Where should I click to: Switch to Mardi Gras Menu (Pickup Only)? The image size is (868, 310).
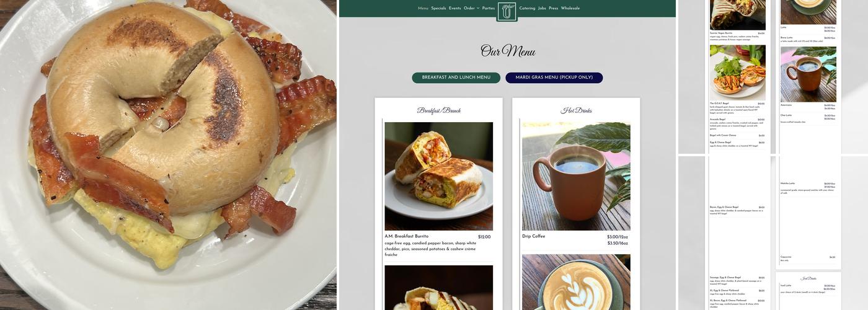(x=554, y=77)
